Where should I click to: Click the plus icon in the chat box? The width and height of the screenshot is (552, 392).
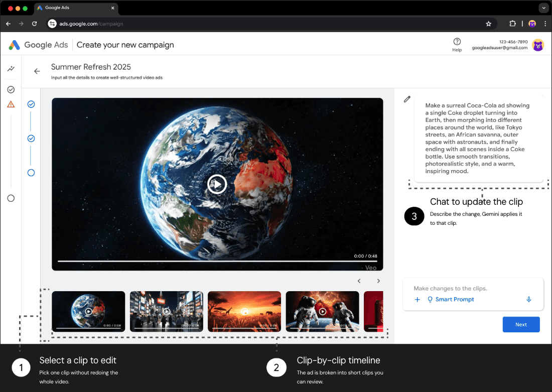[x=417, y=299]
